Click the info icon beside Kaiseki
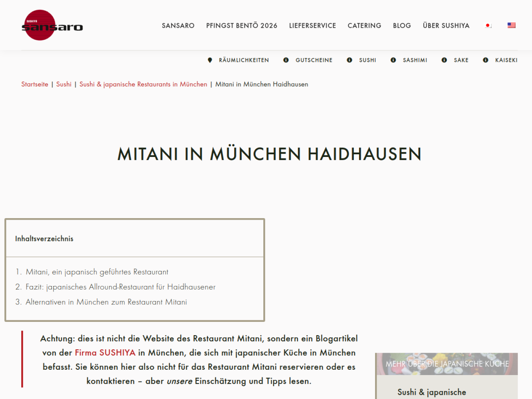Image resolution: width=532 pixels, height=399 pixels. (x=486, y=60)
